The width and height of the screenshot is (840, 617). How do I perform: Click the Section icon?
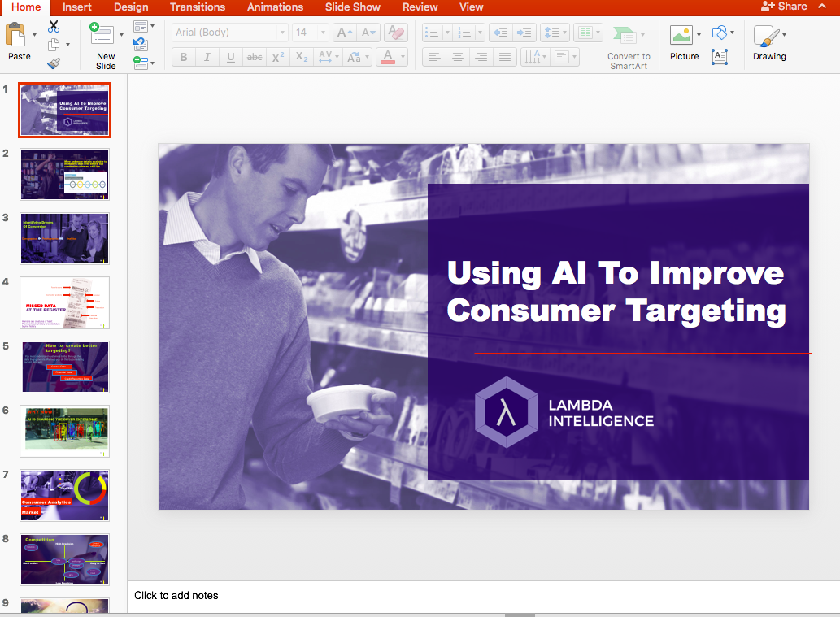(x=141, y=63)
